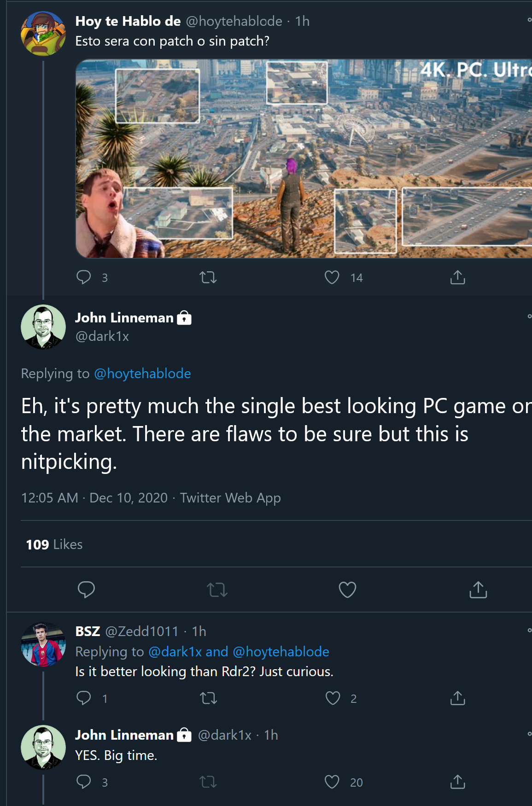This screenshot has height=806, width=532.
Task: Open the Twitter Web App source link
Action: click(x=230, y=498)
